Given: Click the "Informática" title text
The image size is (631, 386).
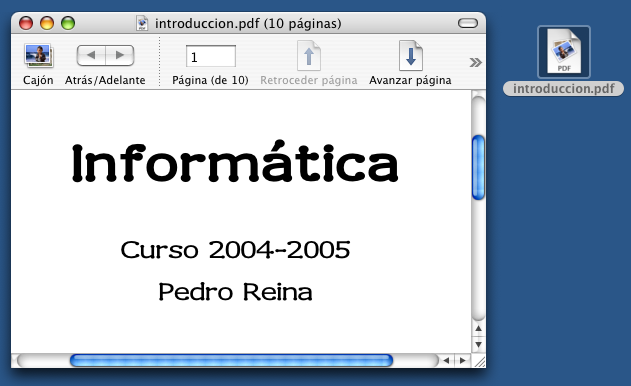Looking at the screenshot, I should coord(235,162).
